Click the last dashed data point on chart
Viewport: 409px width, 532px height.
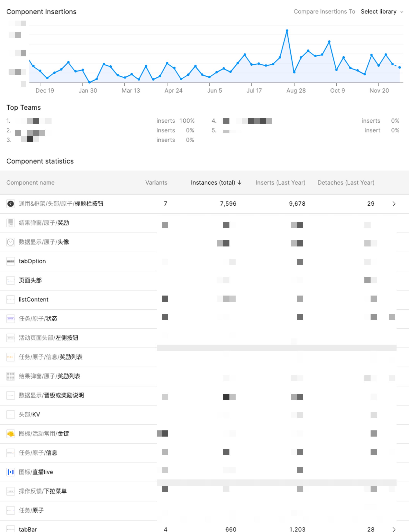[400, 67]
